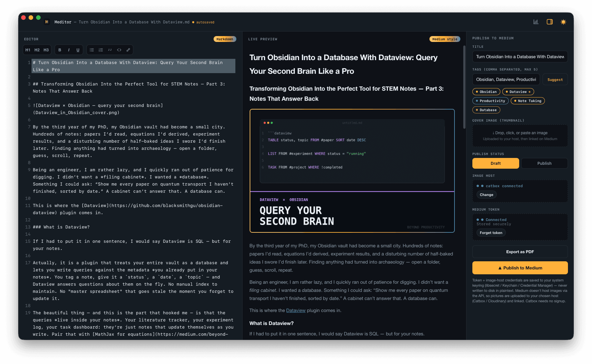Screen dimensions: 592x364
Task: Apply H2 heading formatting
Action: [37, 50]
